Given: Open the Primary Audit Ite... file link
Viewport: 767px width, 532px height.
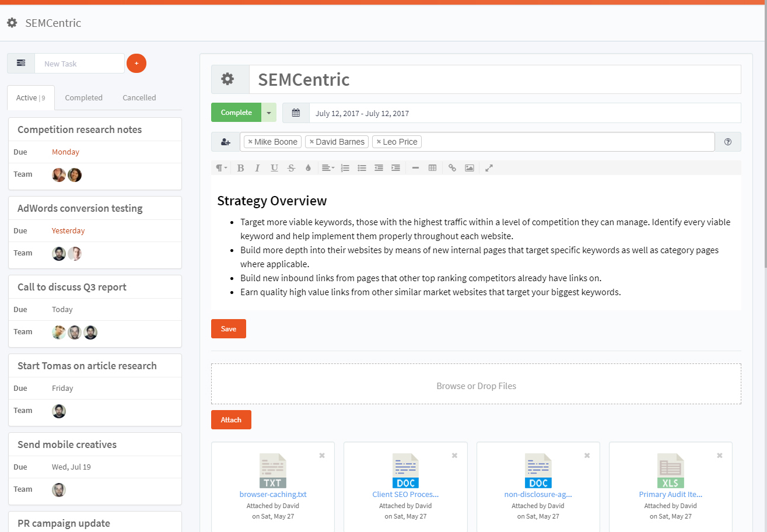Looking at the screenshot, I should [x=671, y=495].
